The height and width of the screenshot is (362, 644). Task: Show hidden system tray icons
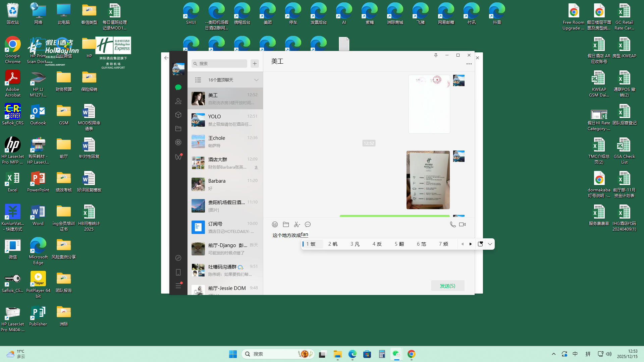554,354
